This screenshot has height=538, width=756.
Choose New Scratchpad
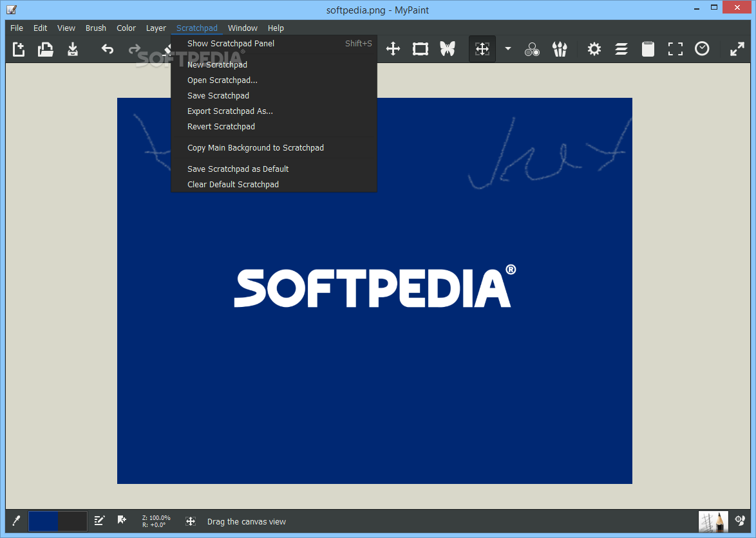point(274,64)
